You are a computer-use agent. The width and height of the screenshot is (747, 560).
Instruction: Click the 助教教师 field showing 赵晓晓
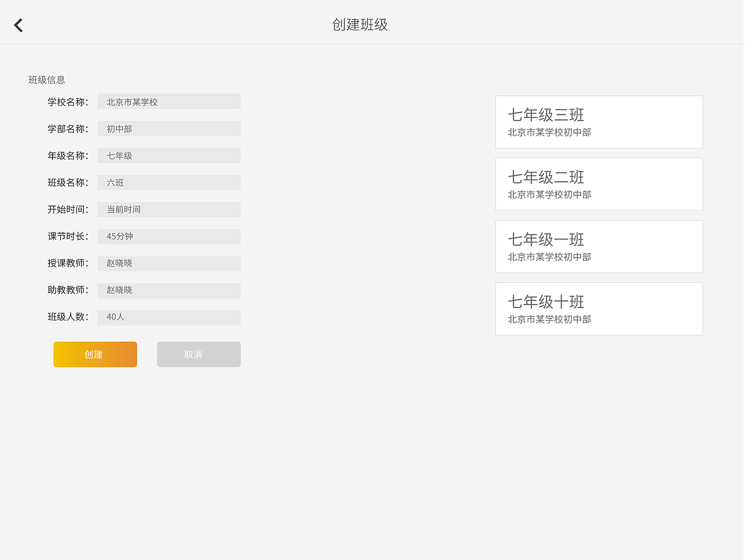[169, 290]
